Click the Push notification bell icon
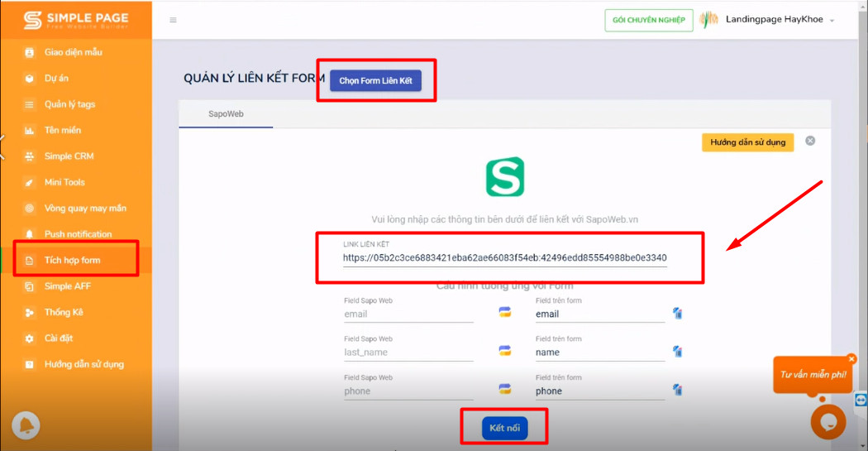This screenshot has height=451, width=868. (x=29, y=234)
